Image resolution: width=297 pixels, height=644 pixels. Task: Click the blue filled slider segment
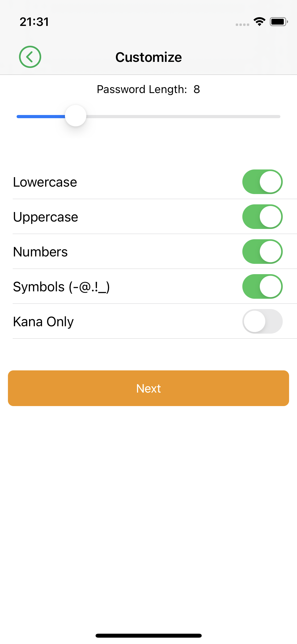coord(41,117)
